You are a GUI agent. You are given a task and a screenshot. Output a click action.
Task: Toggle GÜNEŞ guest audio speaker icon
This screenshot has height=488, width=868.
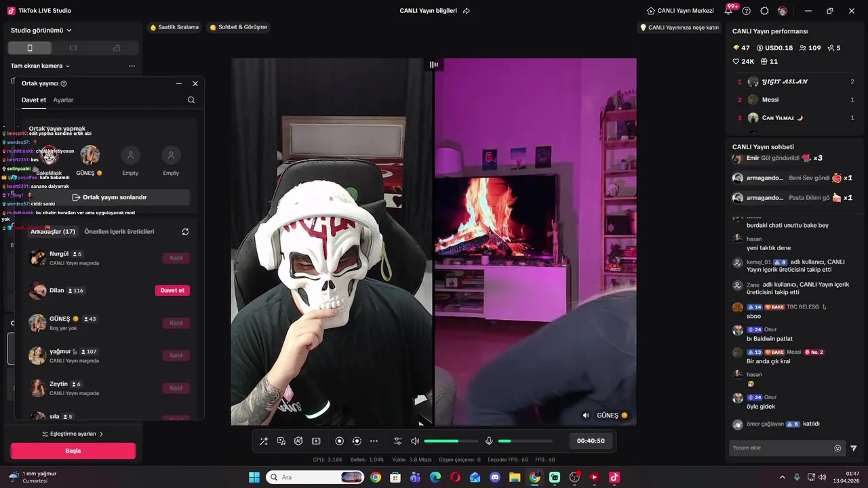pos(586,415)
